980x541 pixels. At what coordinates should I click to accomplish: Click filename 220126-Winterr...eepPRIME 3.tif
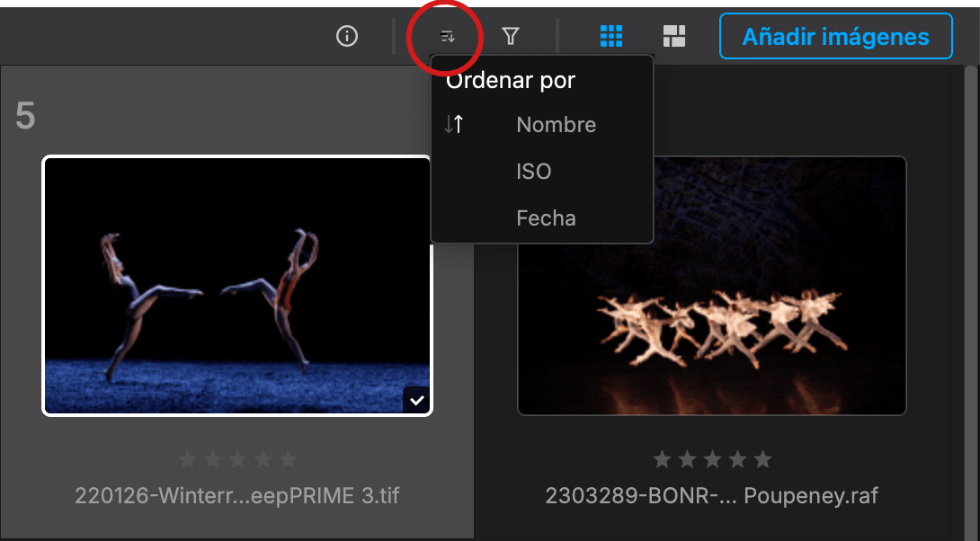[x=236, y=495]
